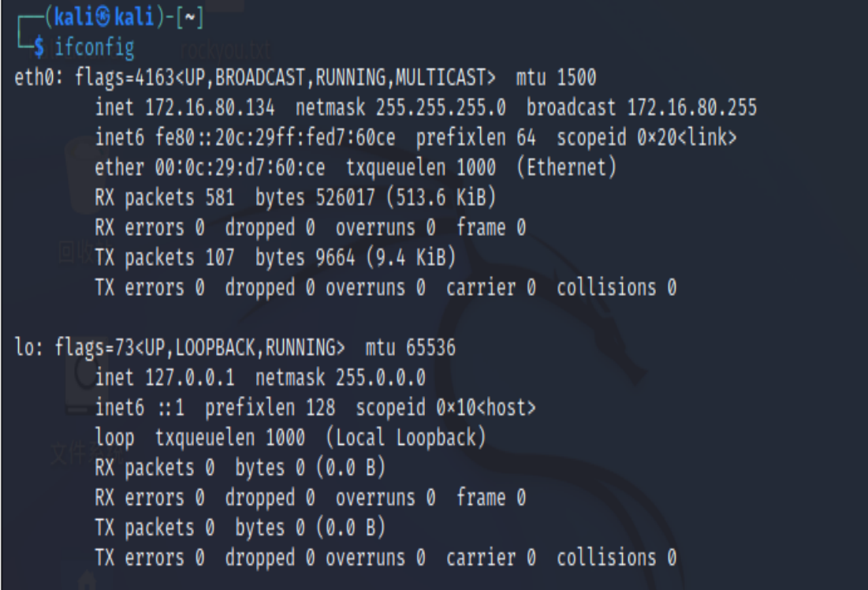Click the lo mtu 65536 value
868x590 pixels.
430,348
